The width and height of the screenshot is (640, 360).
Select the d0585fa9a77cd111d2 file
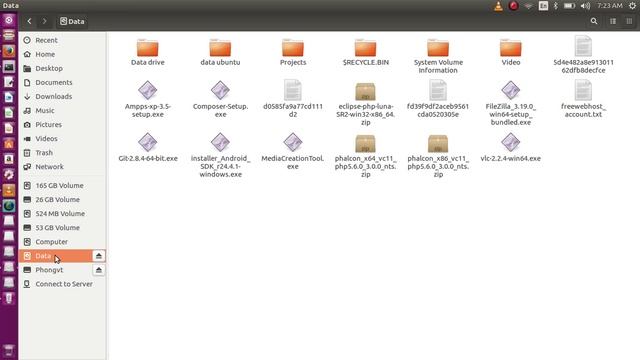293,99
